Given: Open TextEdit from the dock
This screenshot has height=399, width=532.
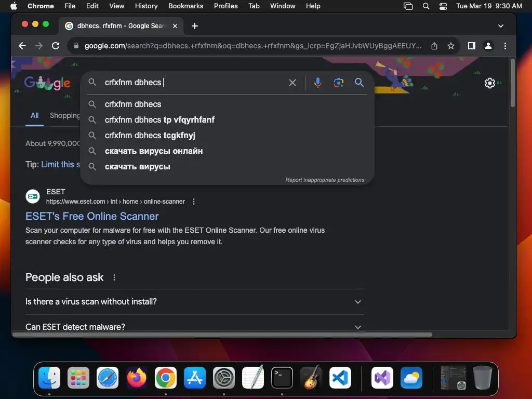Looking at the screenshot, I should [x=253, y=378].
